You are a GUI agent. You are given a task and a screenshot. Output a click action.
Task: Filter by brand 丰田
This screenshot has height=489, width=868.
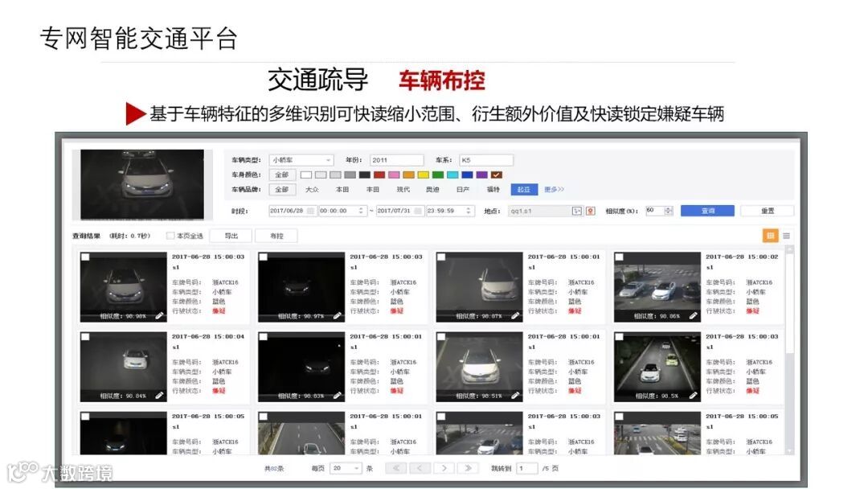[373, 189]
